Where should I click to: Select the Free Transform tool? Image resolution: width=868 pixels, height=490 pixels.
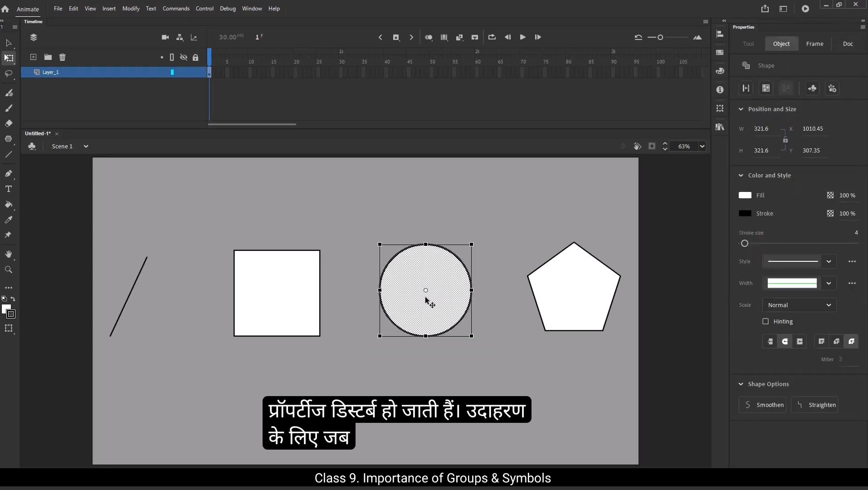[x=9, y=58]
